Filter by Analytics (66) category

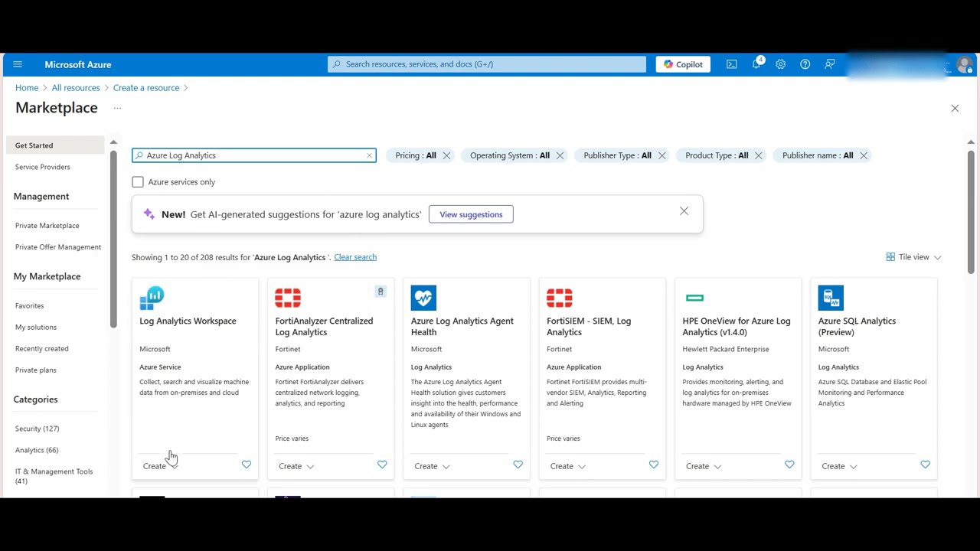click(37, 450)
